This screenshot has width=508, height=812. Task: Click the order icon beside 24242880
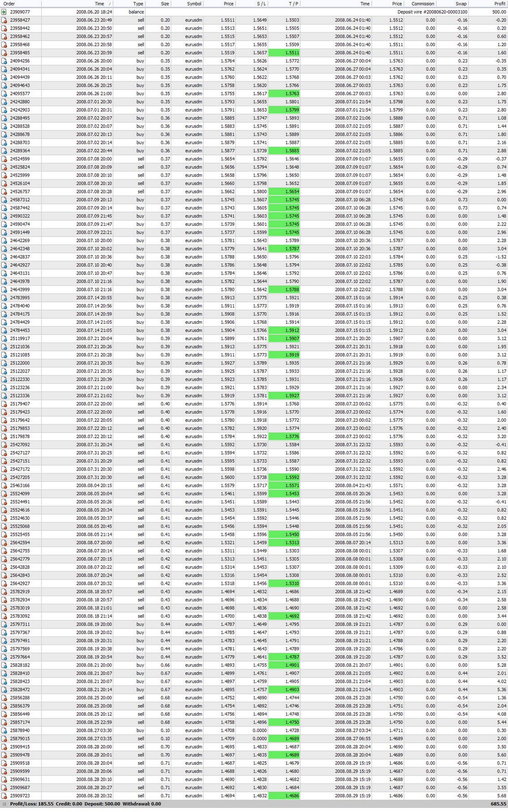click(4, 101)
